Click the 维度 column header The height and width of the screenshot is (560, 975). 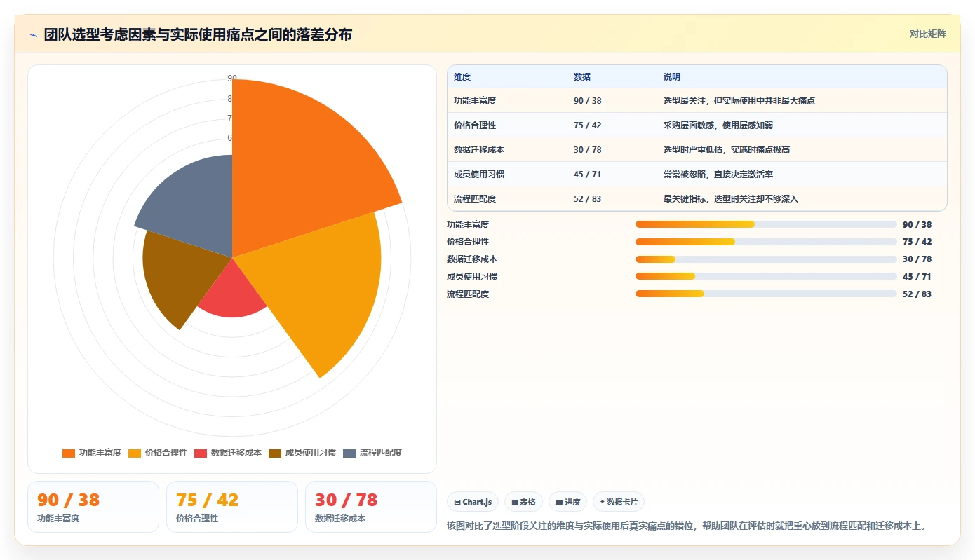[x=462, y=77]
